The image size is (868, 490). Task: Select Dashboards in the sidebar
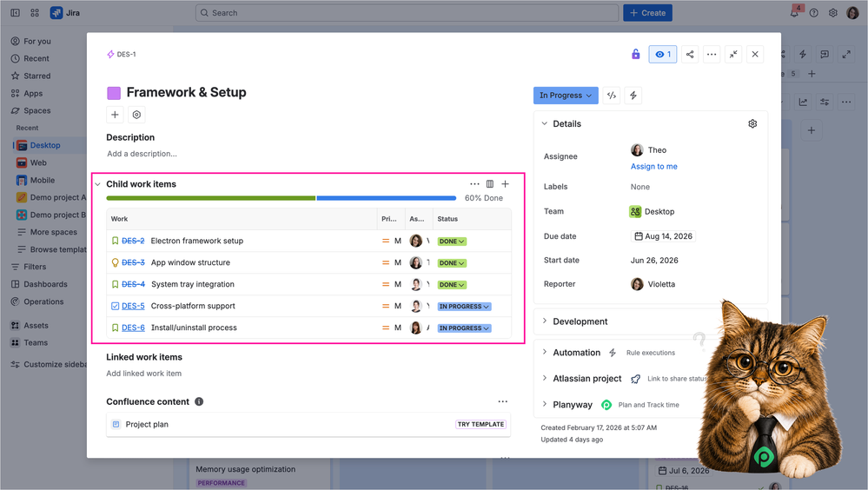pos(45,284)
